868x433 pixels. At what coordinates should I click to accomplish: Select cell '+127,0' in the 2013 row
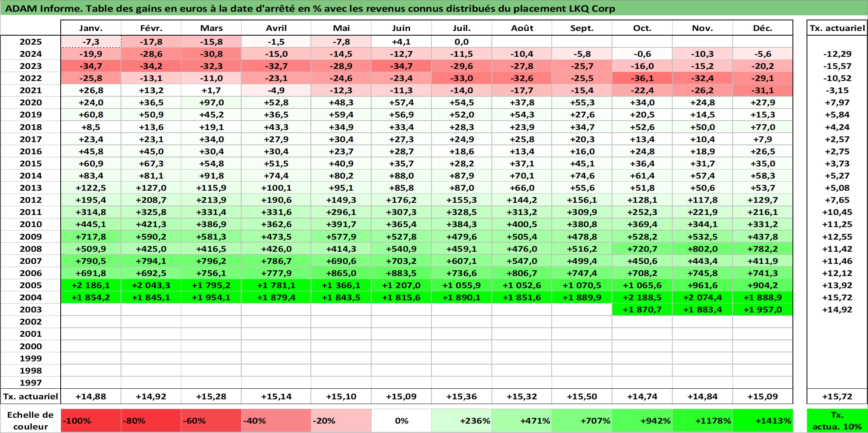[x=151, y=188]
